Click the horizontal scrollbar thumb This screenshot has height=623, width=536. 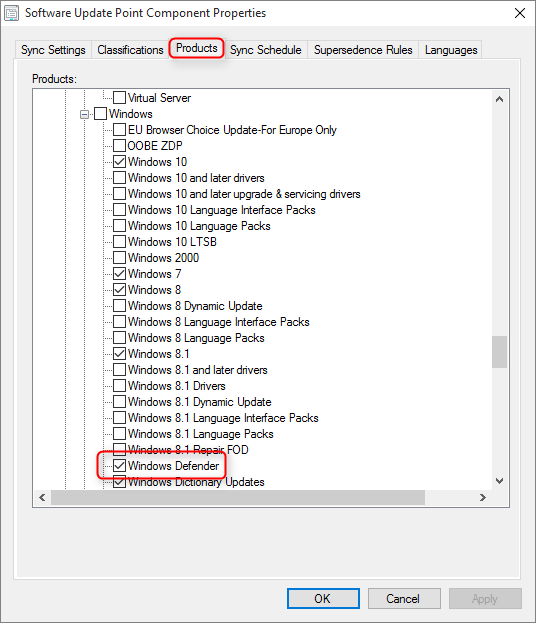(238, 497)
